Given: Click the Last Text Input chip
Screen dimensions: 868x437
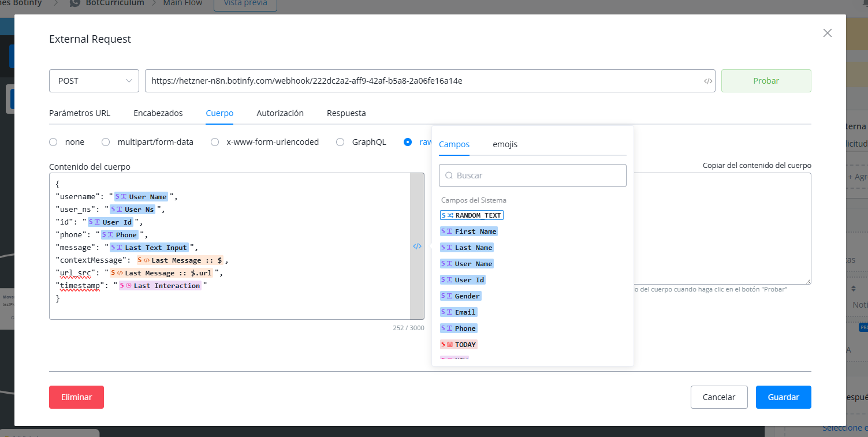Looking at the screenshot, I should coord(150,248).
